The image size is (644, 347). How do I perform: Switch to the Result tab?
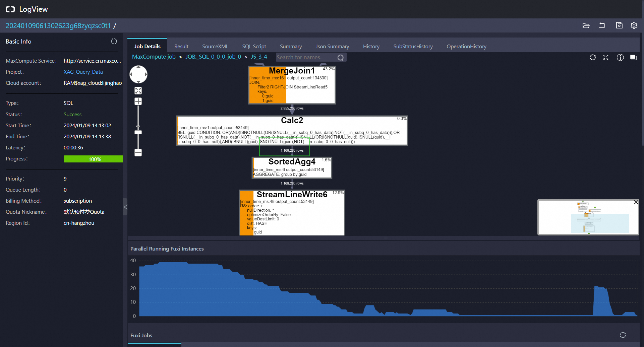pos(181,46)
